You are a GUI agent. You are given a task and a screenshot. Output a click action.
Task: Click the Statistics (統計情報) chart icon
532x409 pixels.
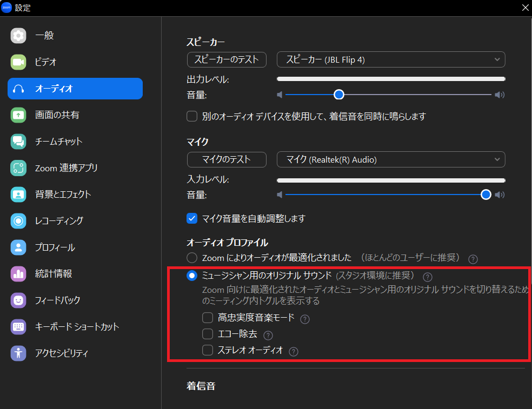(18, 274)
